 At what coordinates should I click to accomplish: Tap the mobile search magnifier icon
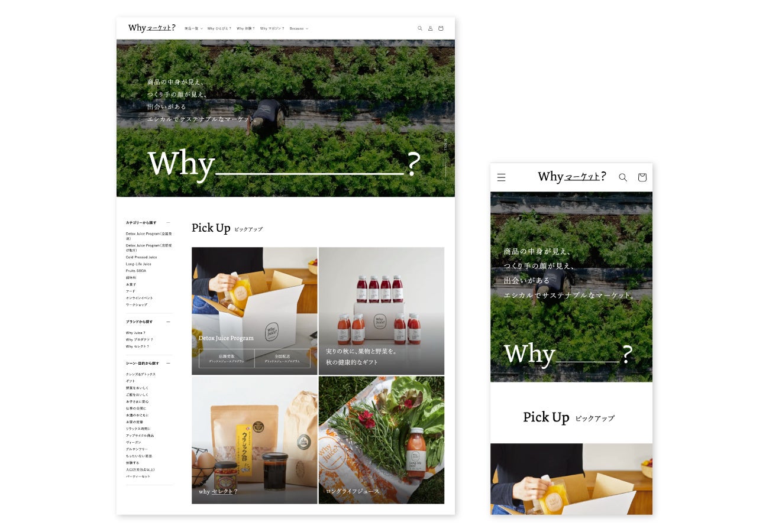(623, 177)
